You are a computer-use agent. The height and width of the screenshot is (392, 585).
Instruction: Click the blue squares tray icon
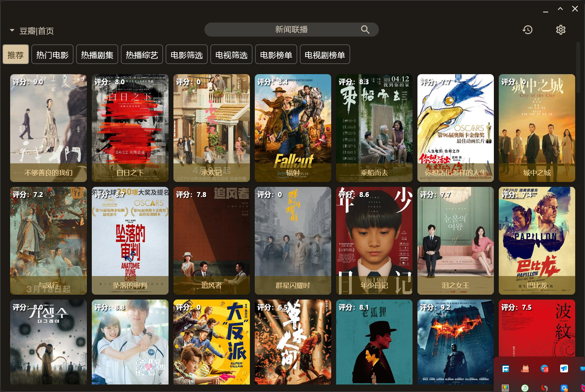[x=564, y=369]
